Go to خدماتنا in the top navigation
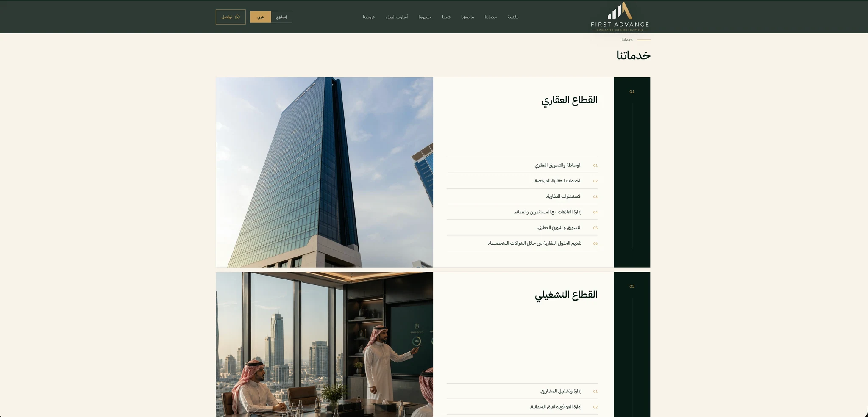 point(490,17)
